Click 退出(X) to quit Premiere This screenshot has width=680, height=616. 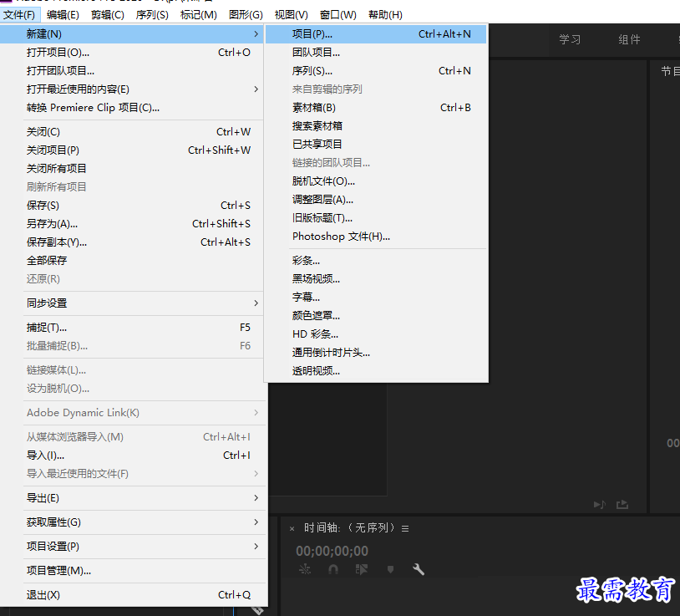(x=132, y=595)
